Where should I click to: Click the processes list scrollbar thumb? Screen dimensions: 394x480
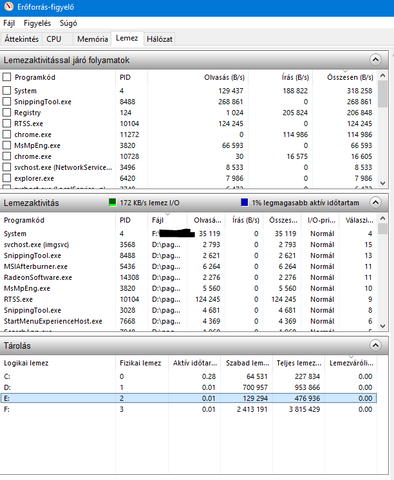coord(383,94)
